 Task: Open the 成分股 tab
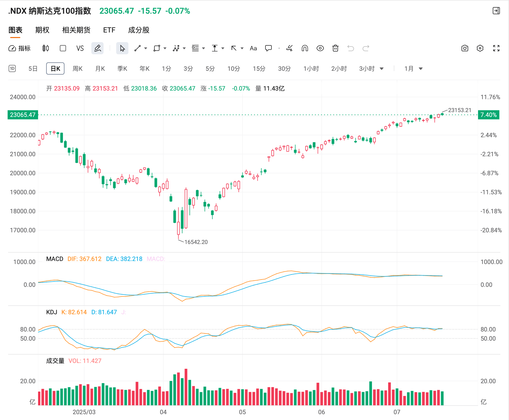pyautogui.click(x=139, y=30)
